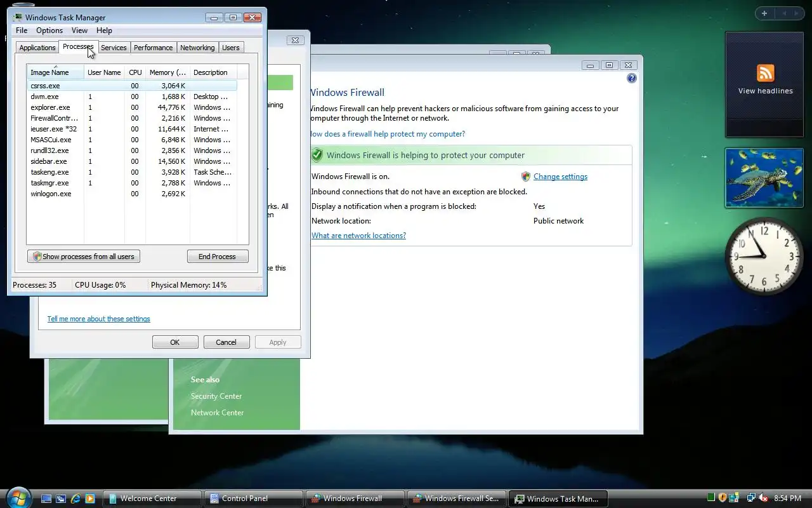Viewport: 812px width, 508px height.
Task: Click the sidebar next gadgets arrow
Action: [x=797, y=13]
